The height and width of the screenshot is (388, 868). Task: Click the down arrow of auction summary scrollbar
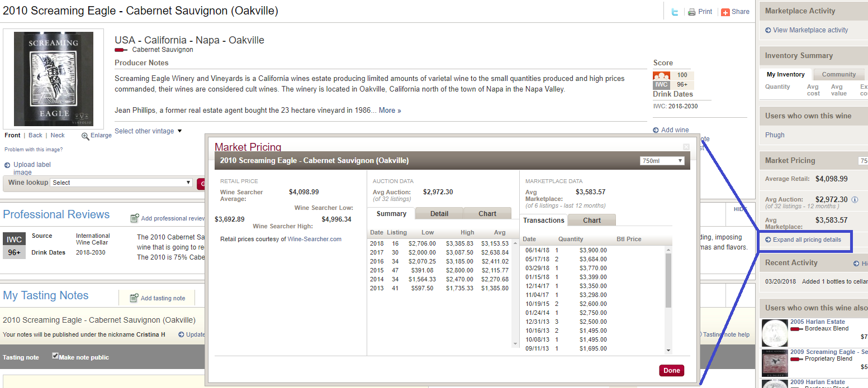(x=516, y=343)
